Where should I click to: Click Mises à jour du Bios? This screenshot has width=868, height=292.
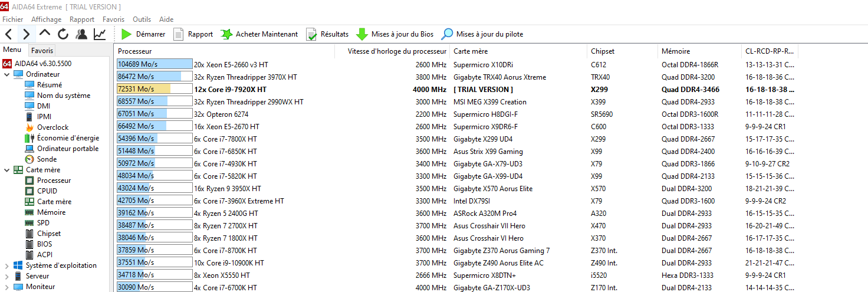click(x=395, y=34)
